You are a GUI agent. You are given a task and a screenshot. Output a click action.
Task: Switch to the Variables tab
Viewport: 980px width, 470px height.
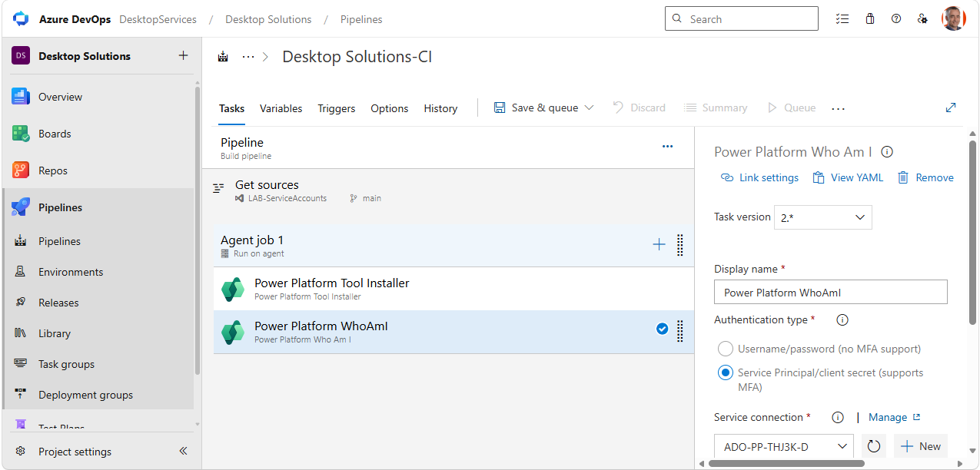pyautogui.click(x=281, y=108)
